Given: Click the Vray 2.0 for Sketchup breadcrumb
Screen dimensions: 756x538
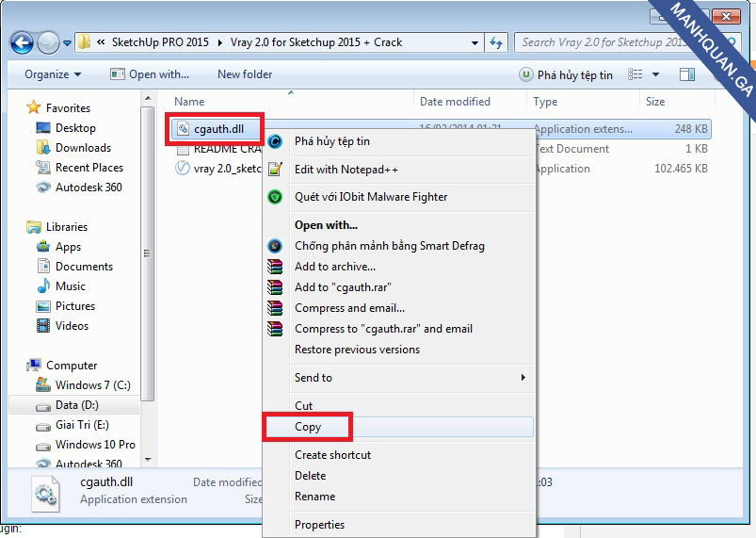Looking at the screenshot, I should click(316, 42).
